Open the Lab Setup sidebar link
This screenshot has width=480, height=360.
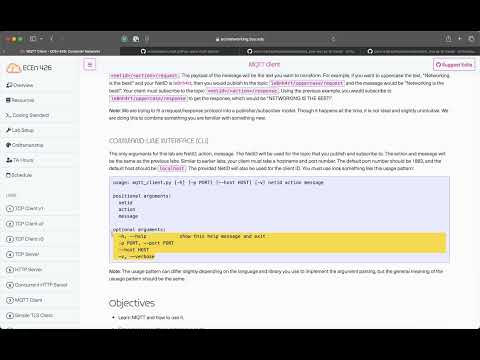pos(20,130)
